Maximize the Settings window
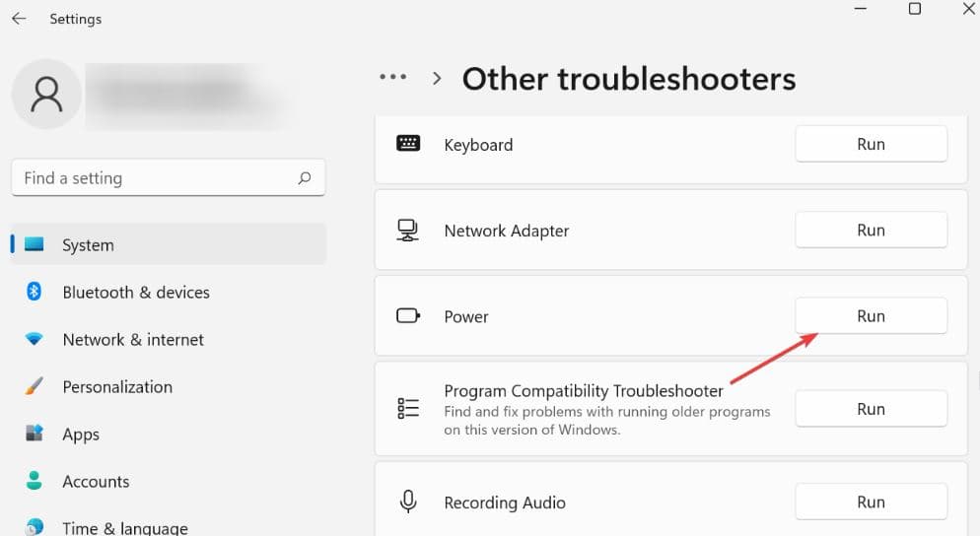This screenshot has height=536, width=980. pos(914,9)
